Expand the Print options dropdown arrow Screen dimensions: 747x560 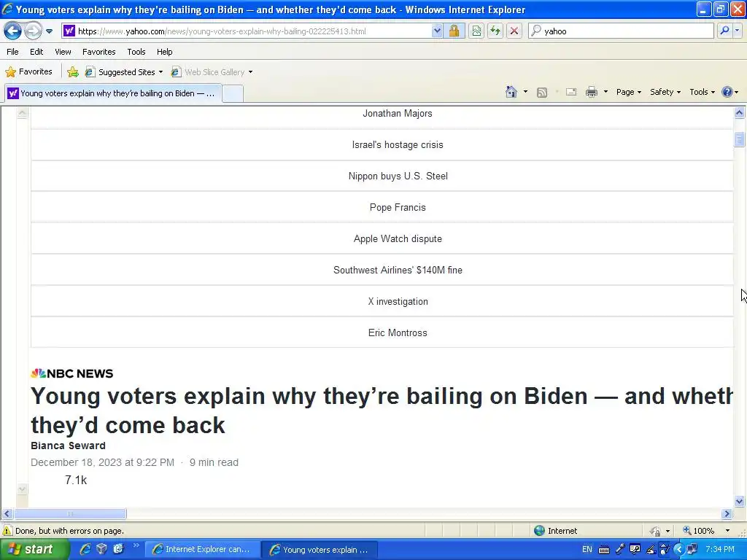[605, 92]
